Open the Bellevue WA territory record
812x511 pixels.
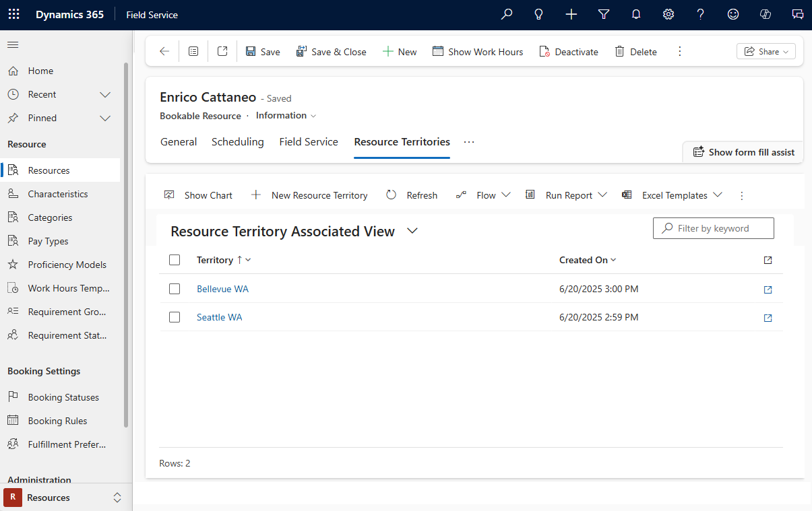[222, 289]
